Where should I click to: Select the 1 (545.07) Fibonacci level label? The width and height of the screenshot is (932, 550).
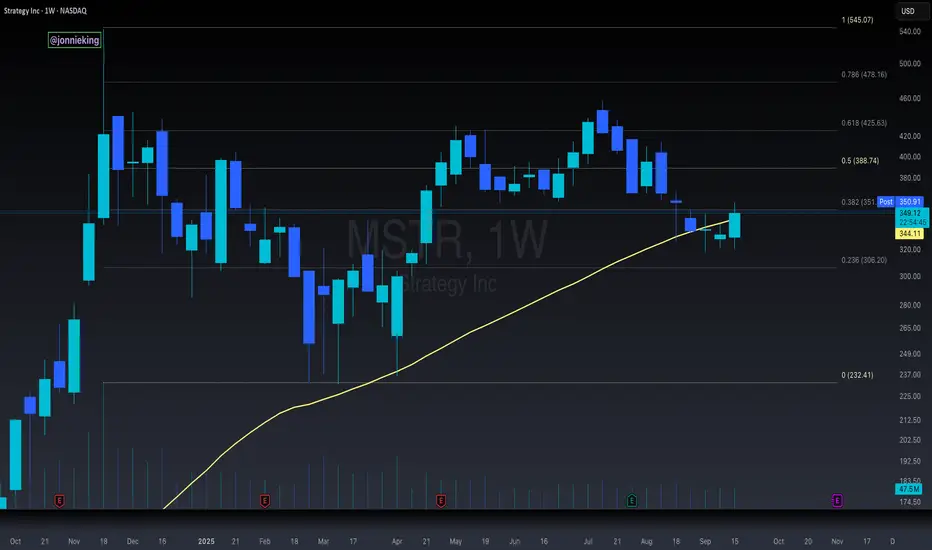pyautogui.click(x=857, y=20)
